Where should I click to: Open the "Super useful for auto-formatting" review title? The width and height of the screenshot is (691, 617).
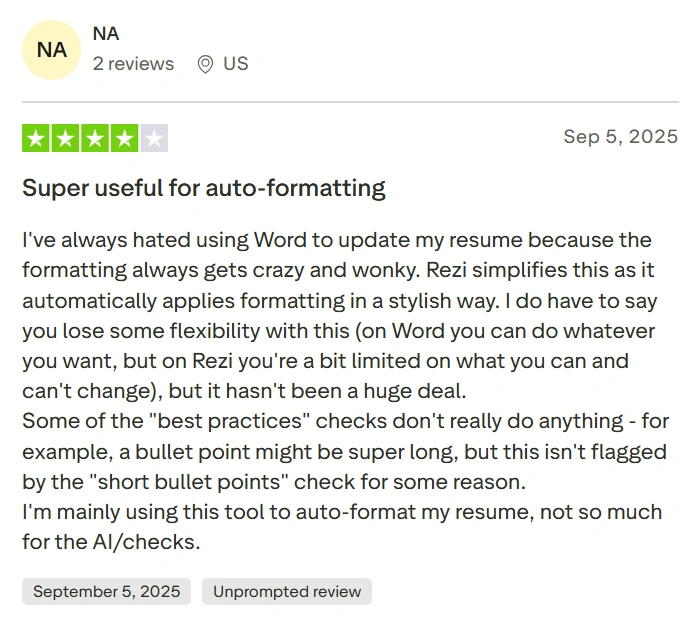point(204,188)
